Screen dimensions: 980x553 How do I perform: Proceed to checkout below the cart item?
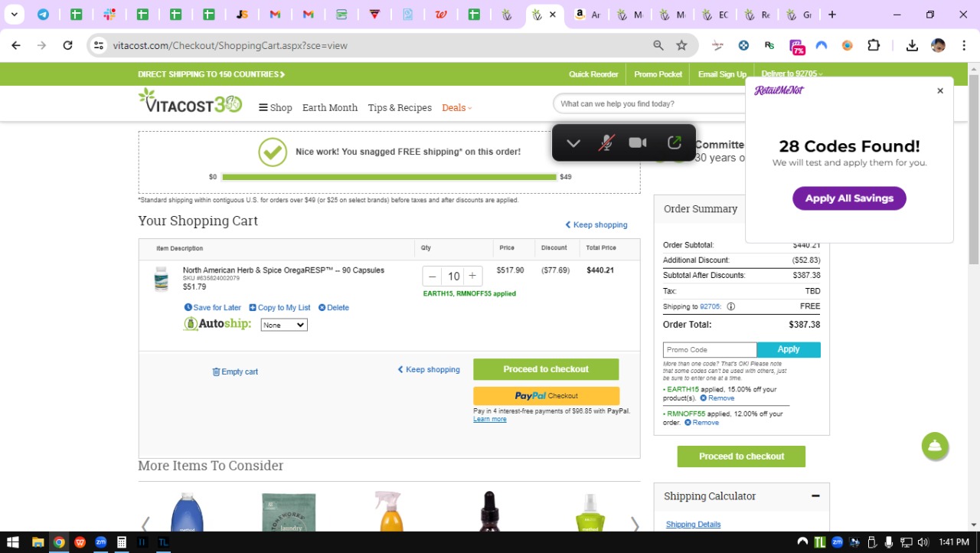coord(546,369)
